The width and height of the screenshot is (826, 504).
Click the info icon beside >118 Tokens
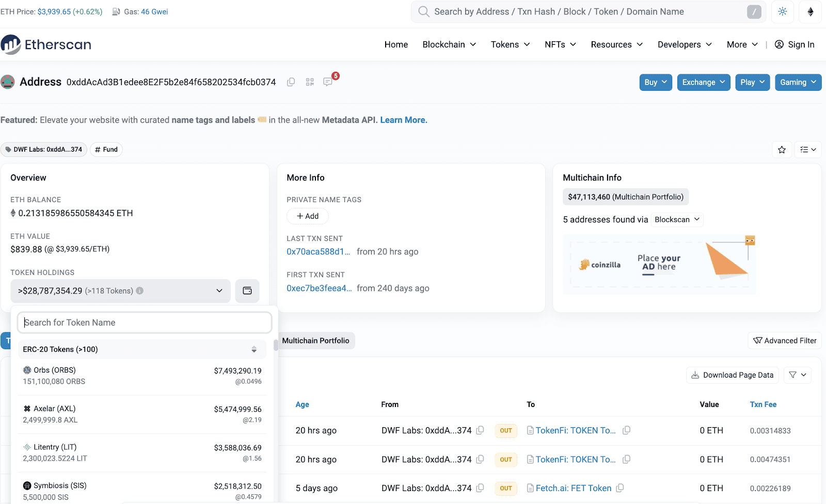140,291
